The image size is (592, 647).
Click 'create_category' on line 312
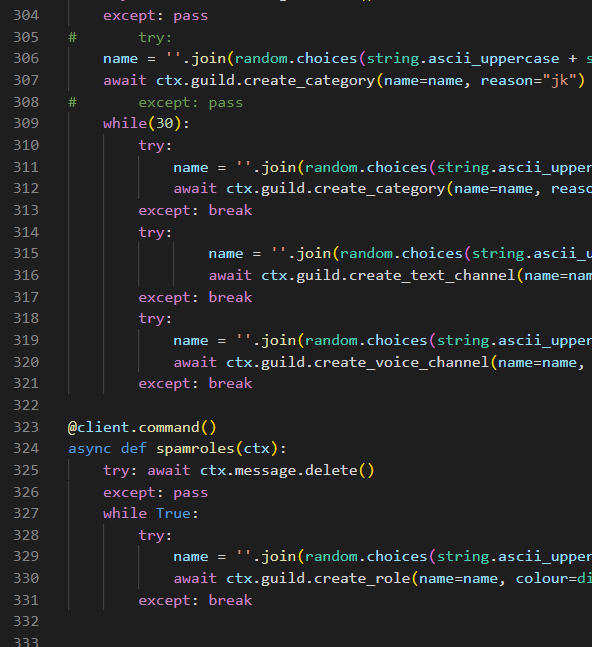379,189
